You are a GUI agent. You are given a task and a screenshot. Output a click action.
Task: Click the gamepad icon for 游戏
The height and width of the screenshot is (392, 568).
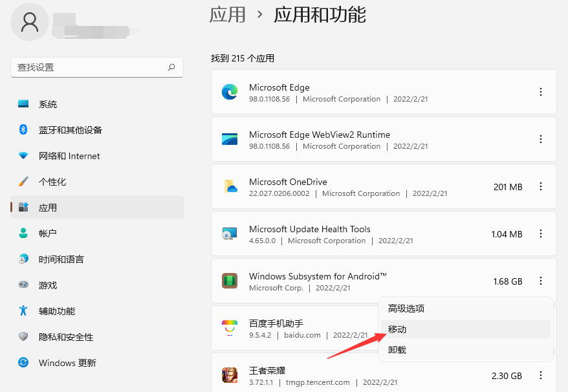(x=23, y=285)
